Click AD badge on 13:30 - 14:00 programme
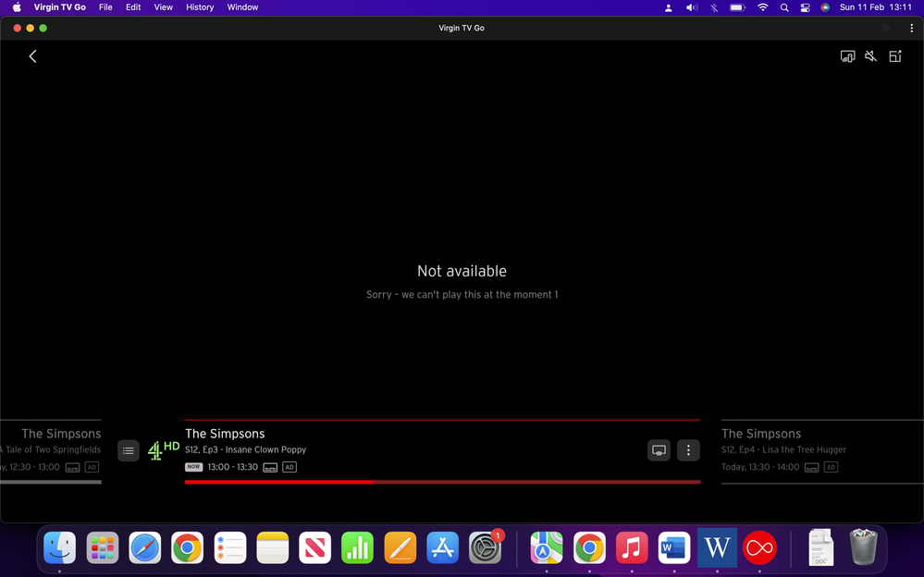 [831, 467]
